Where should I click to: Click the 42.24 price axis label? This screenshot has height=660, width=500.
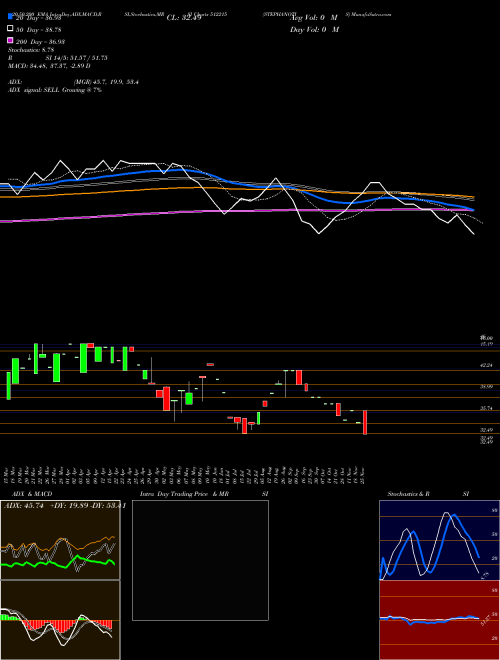pos(487,365)
